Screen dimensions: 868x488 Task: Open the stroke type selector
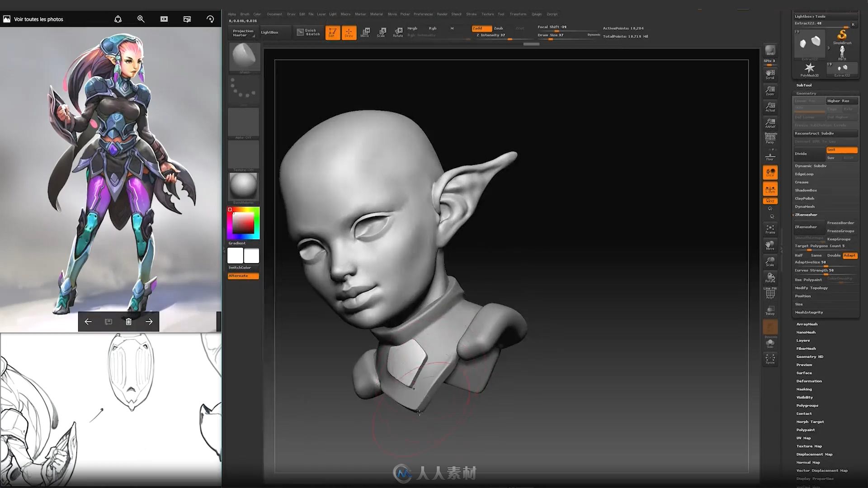tap(244, 90)
